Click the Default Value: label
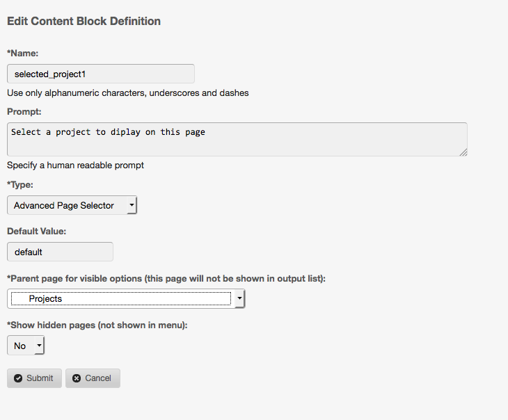This screenshot has height=420, width=508. coord(36,231)
